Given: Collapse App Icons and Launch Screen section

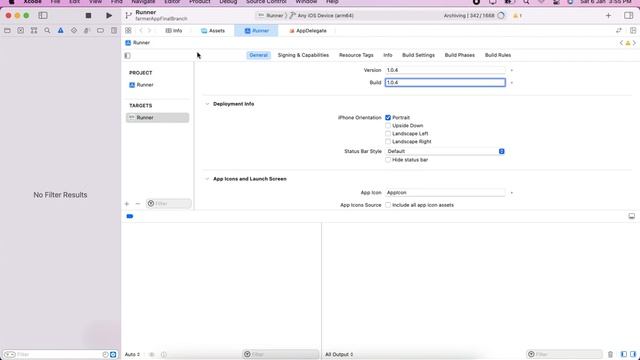Looking at the screenshot, I should 207,179.
